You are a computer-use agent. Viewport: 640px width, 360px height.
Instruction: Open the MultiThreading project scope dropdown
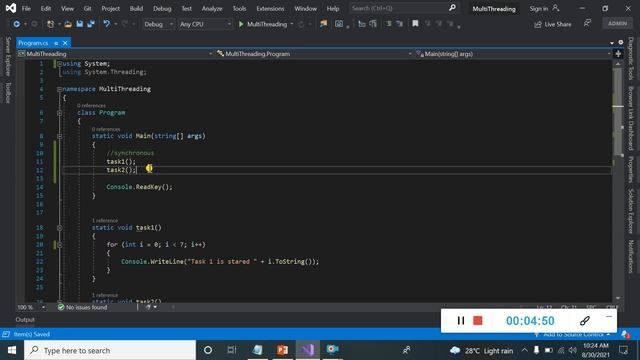(x=115, y=54)
